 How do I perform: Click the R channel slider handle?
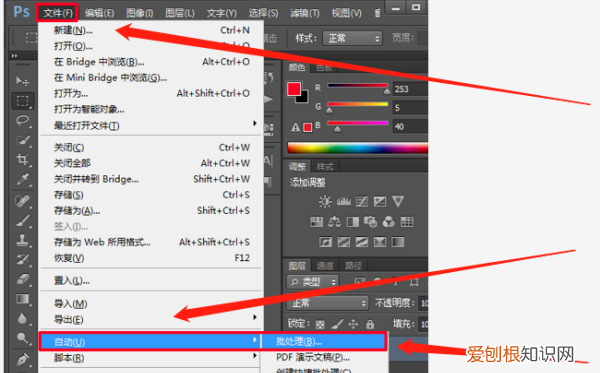coord(387,92)
